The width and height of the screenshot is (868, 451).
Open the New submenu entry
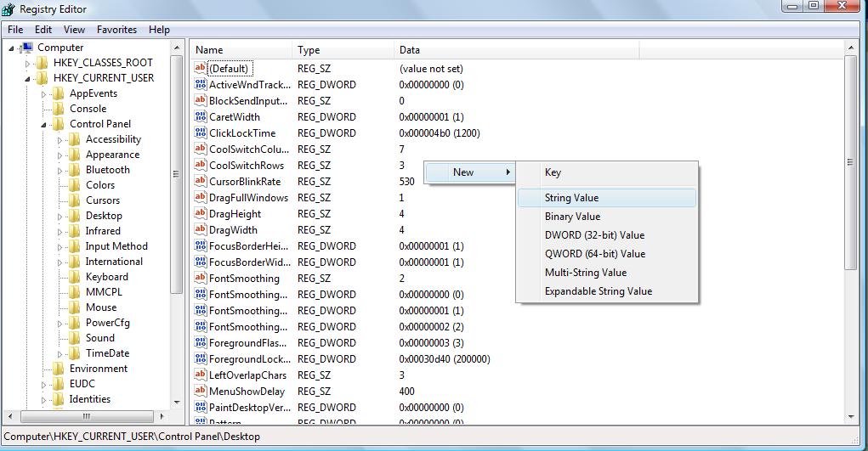469,172
